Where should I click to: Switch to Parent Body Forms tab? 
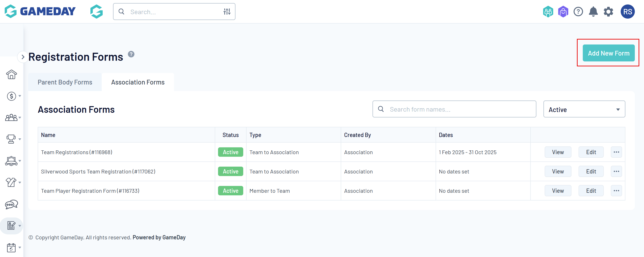pos(65,82)
